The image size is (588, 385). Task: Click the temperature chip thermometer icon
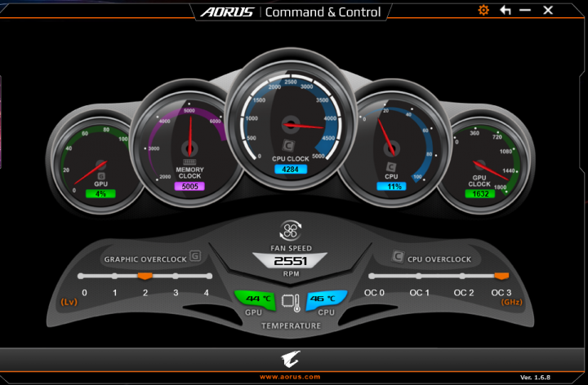click(x=291, y=303)
